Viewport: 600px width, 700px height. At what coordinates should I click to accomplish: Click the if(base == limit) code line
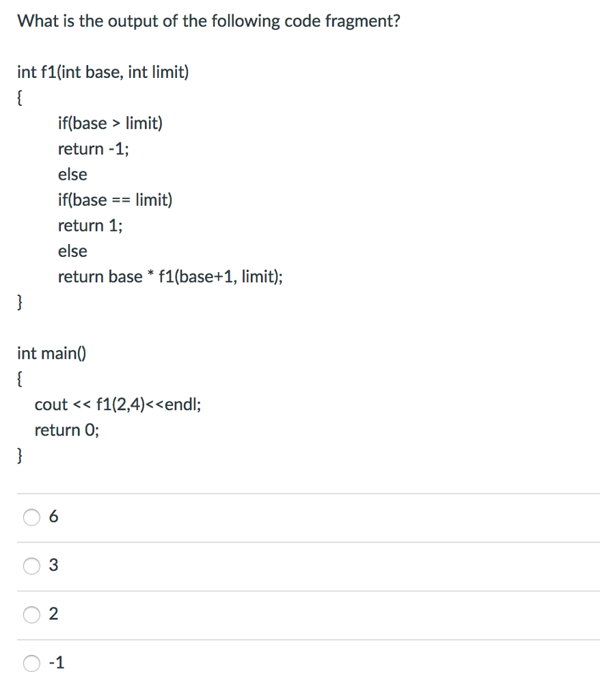[115, 200]
